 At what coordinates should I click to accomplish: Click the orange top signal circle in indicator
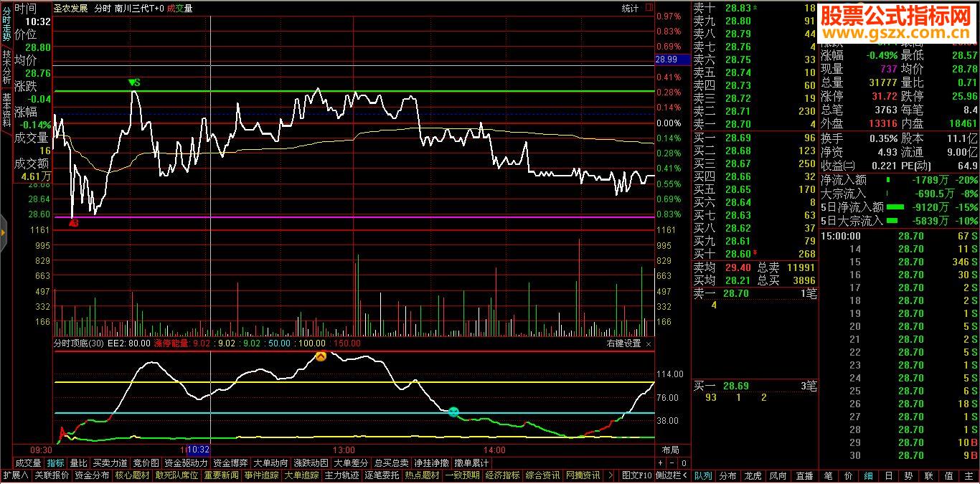[321, 356]
